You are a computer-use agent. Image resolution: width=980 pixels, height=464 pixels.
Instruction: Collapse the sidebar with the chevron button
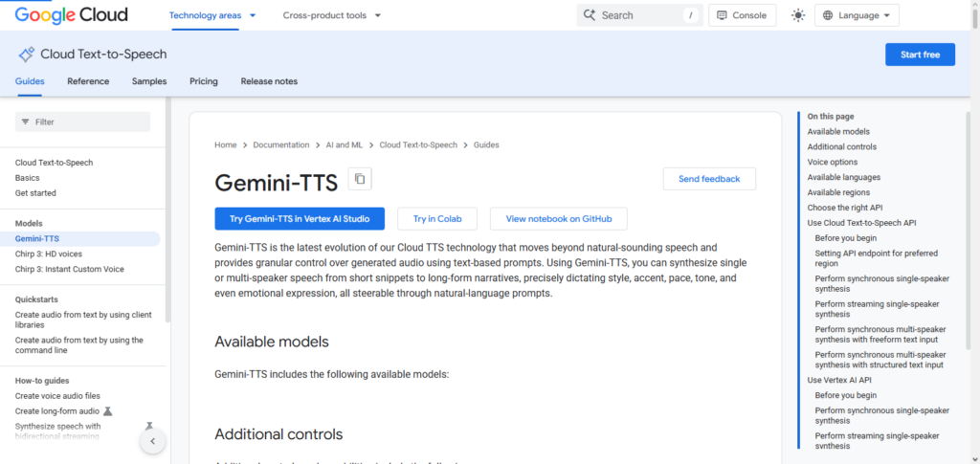[x=152, y=442]
